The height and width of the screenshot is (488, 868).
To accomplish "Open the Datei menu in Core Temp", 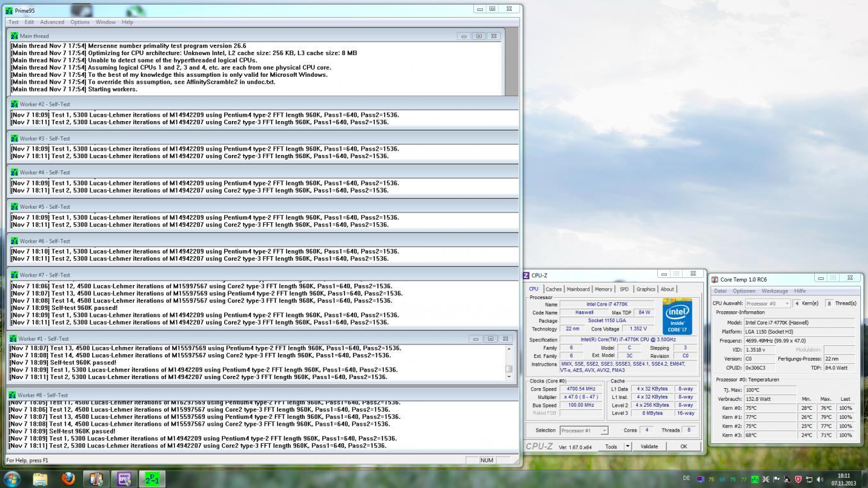I will pos(721,291).
